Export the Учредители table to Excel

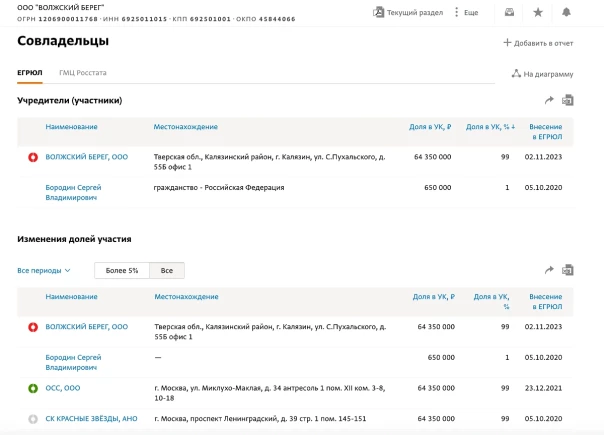[567, 100]
